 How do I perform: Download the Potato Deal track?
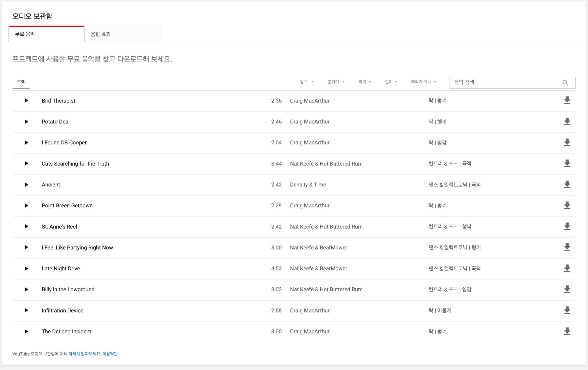tap(567, 121)
